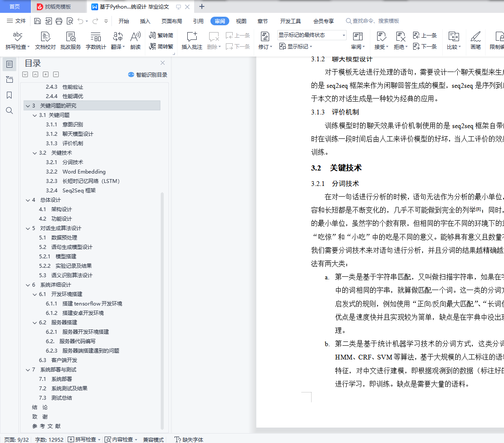504x443 pixels.
Task: Go to previous revision 上一条
Action: (x=425, y=35)
